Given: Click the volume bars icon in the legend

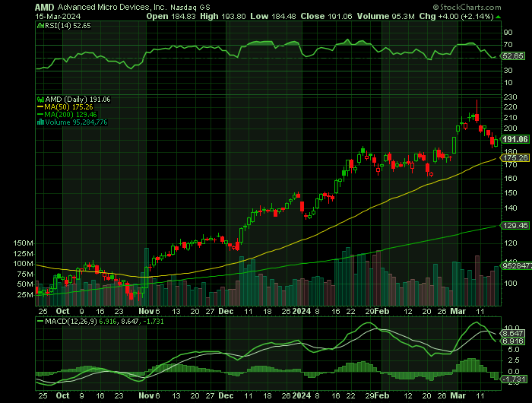Looking at the screenshot, I should pos(40,122).
